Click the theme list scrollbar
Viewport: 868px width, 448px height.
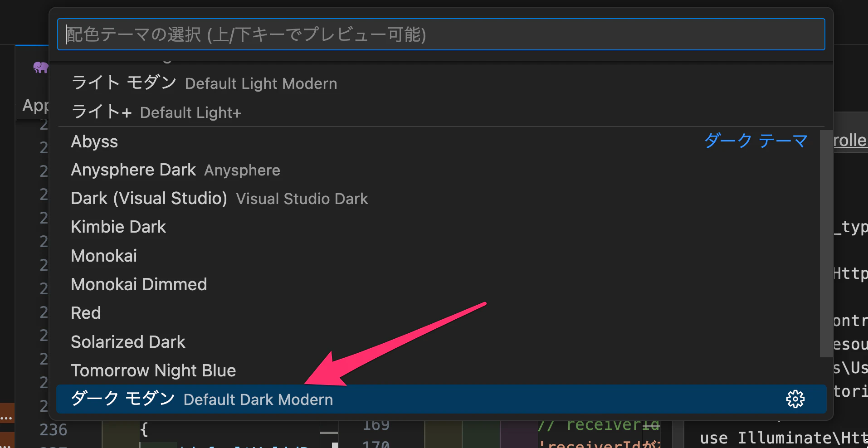point(826,244)
